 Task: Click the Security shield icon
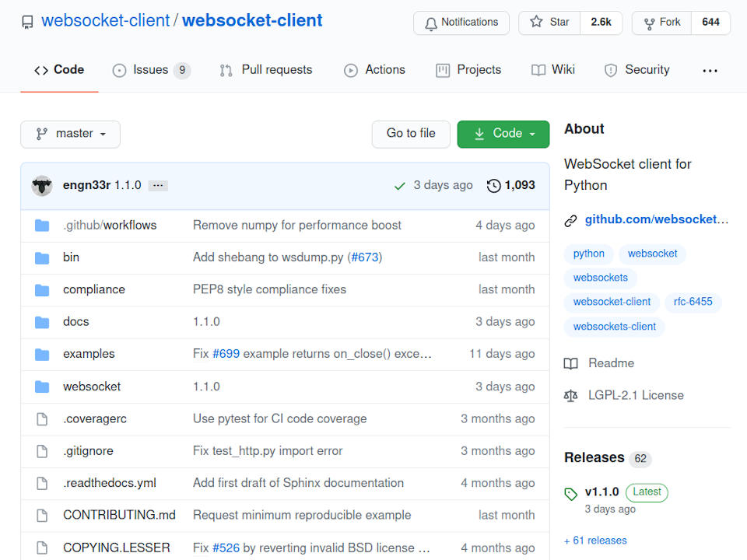(x=611, y=71)
